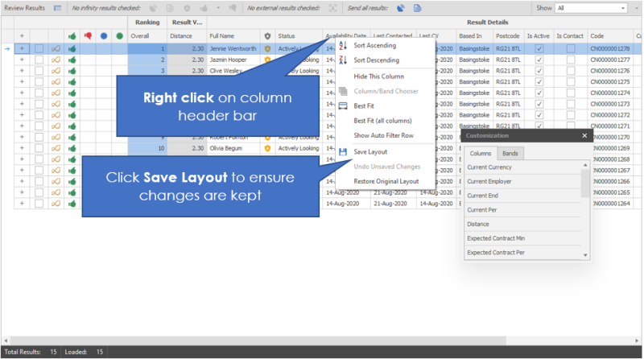The height and width of the screenshot is (359, 644).
Task: Click the blue circle column header icon
Action: (104, 36)
